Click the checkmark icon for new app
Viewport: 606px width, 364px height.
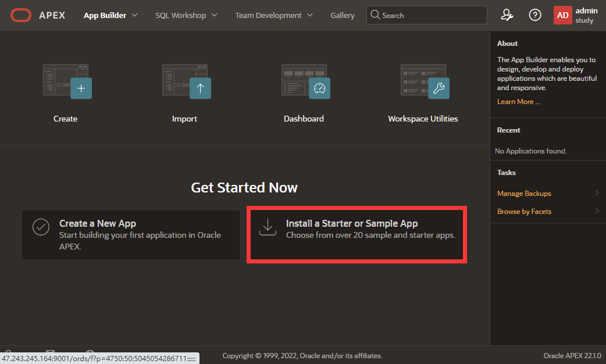pos(41,227)
